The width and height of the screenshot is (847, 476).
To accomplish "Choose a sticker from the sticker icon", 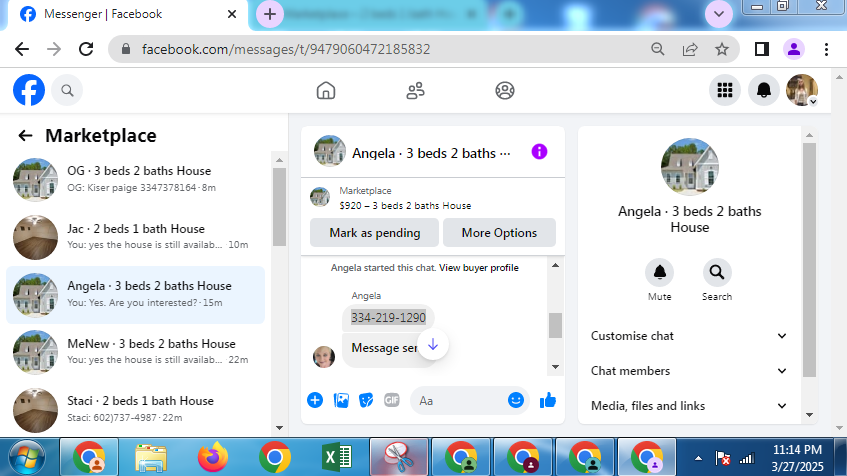I will [x=366, y=400].
